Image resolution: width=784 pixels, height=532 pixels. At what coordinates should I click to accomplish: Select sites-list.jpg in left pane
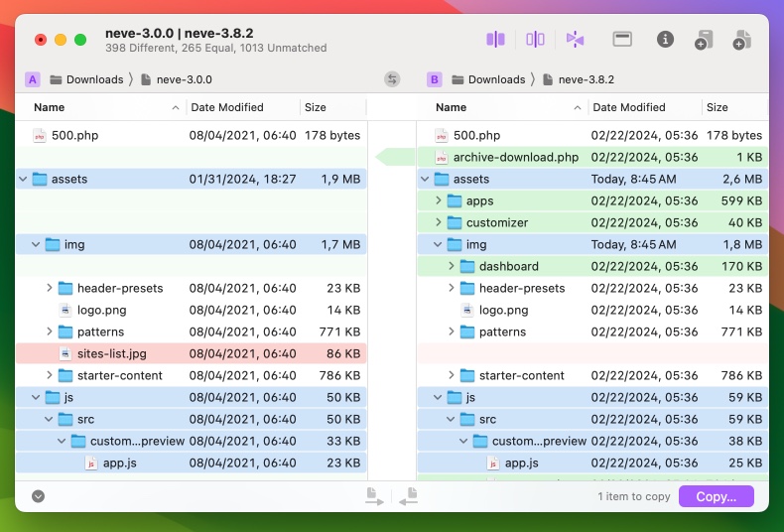coord(191,353)
